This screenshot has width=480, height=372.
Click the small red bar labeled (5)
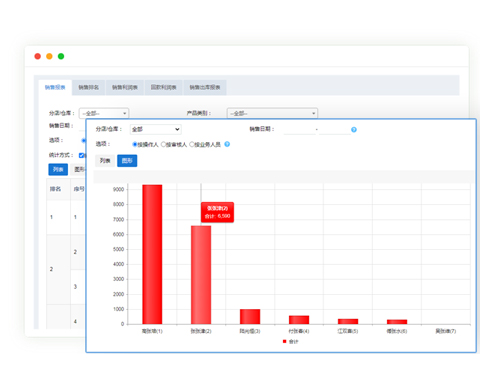tap(348, 321)
